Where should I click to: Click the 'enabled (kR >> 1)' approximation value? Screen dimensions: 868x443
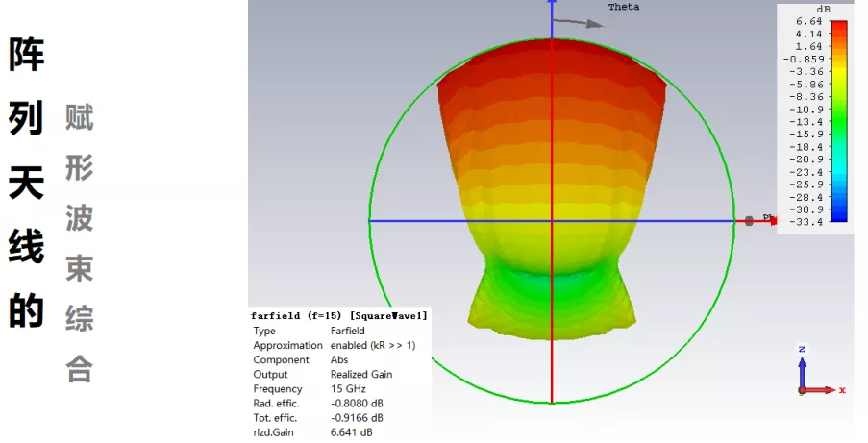373,345
